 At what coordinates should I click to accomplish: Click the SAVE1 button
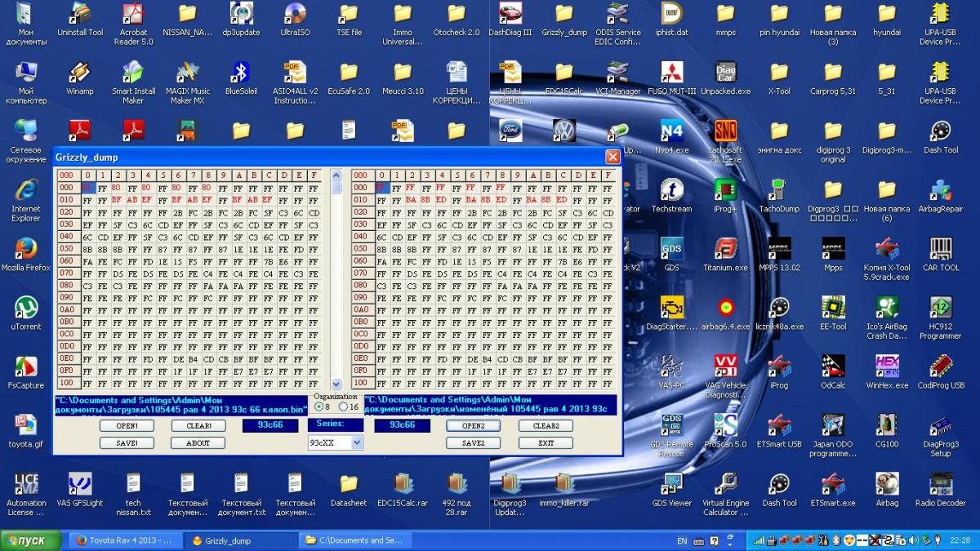127,443
